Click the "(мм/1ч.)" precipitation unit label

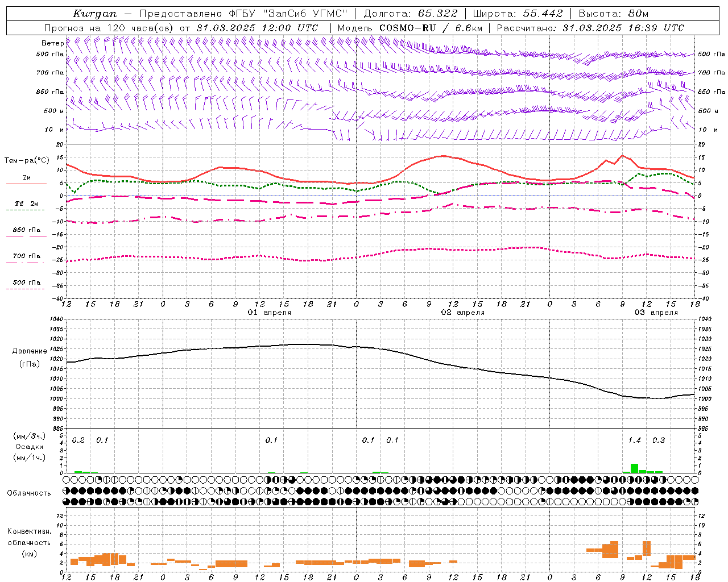29,458
